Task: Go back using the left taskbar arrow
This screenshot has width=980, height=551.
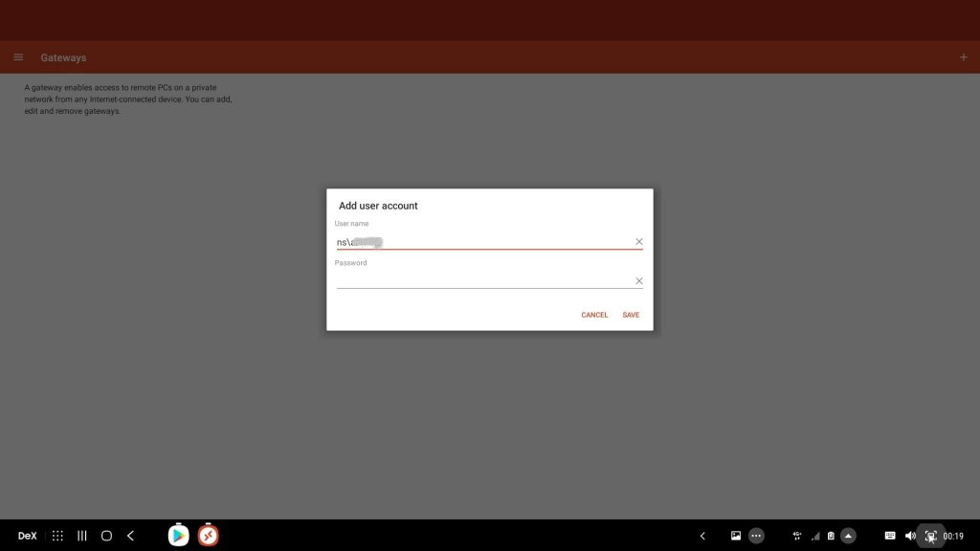Action: pos(130,536)
